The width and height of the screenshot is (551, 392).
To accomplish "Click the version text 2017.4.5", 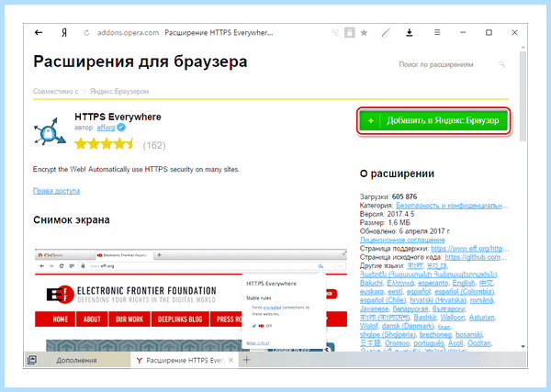I will (x=400, y=214).
